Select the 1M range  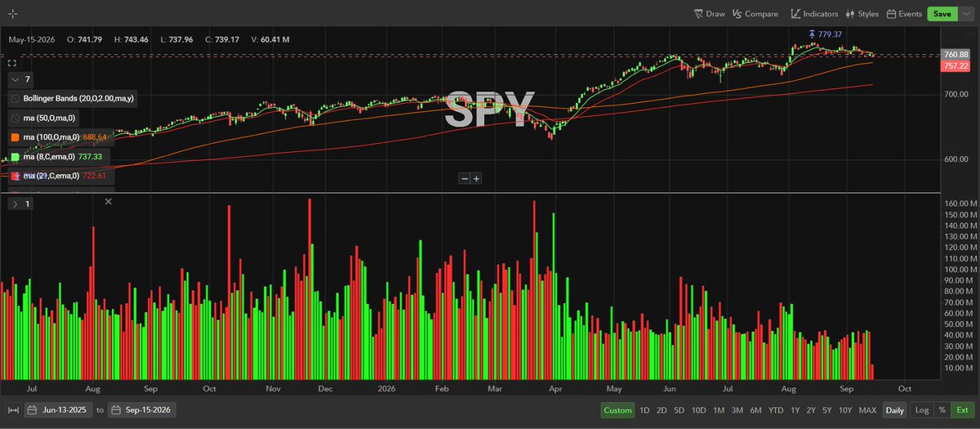click(719, 410)
